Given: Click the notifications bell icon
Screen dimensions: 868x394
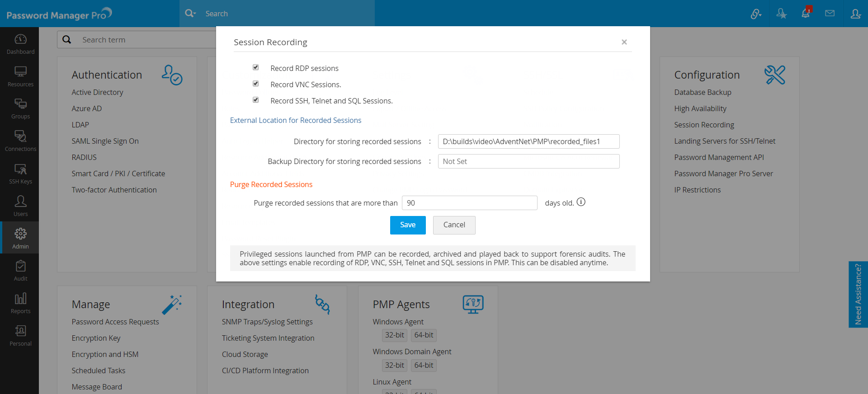Looking at the screenshot, I should [806, 14].
